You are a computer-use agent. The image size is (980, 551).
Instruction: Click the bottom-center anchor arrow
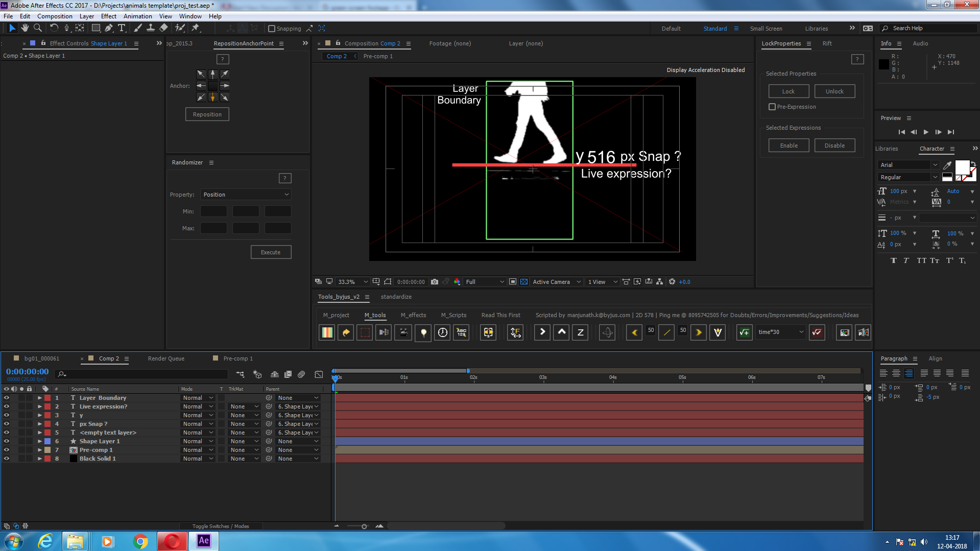(x=213, y=97)
